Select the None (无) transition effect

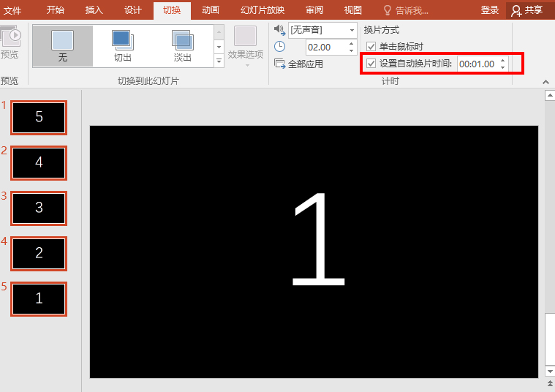63,46
